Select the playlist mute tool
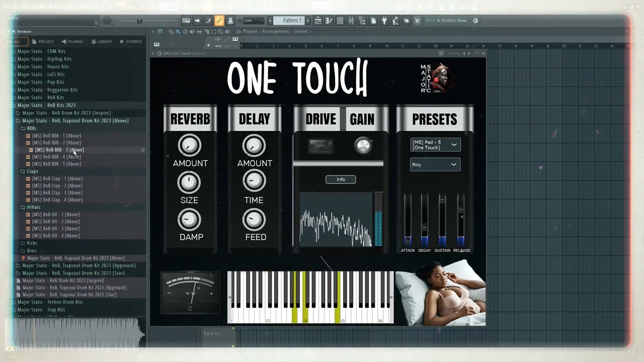 (x=192, y=31)
